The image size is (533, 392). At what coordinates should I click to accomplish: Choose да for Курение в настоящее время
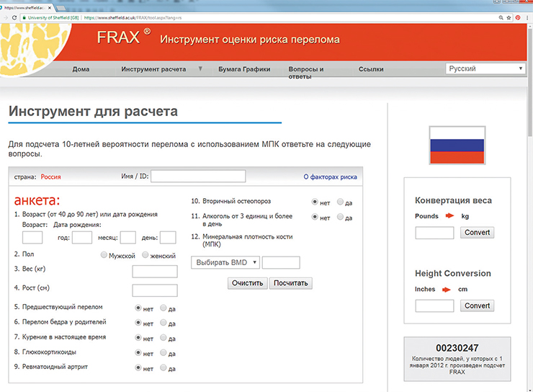click(x=164, y=338)
